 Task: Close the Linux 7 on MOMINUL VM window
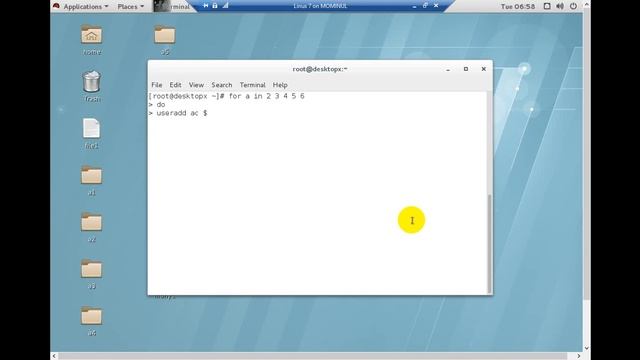436,6
